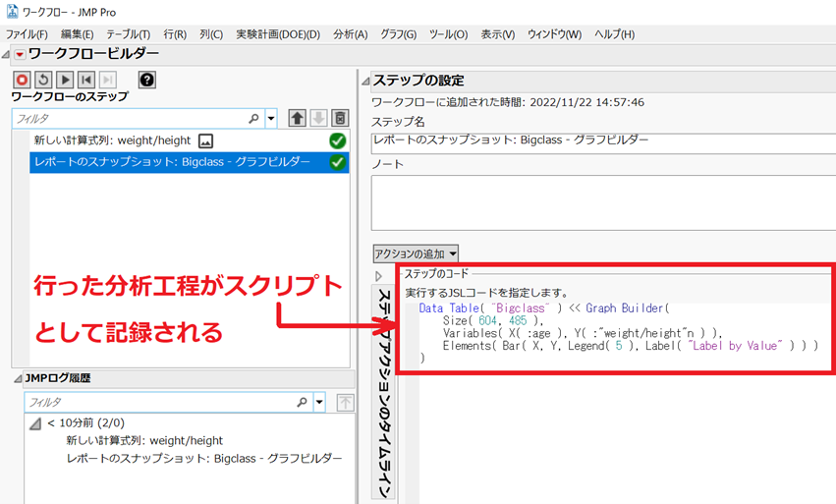This screenshot has width=836, height=504.
Task: Click the delete step trash icon
Action: (340, 118)
